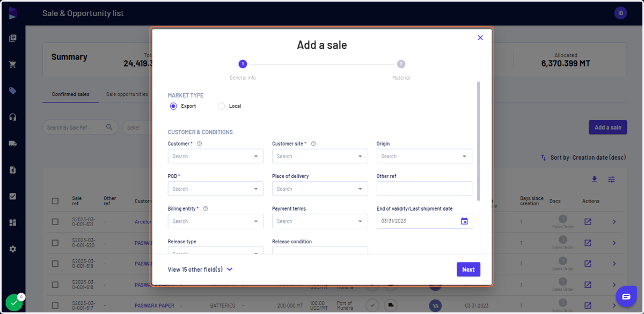Viewport: 644px width, 314px height.
Task: Check the box for sale S2023-03-0-001-620
Action: click(55, 243)
